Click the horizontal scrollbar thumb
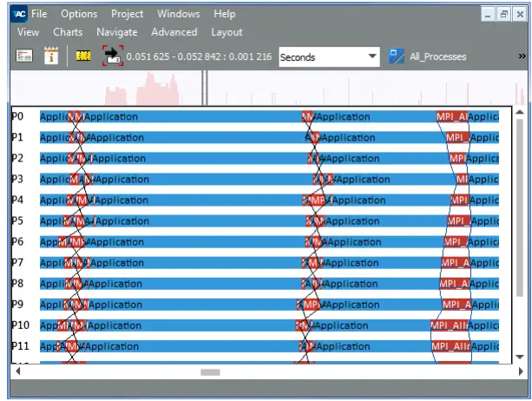 210,372
